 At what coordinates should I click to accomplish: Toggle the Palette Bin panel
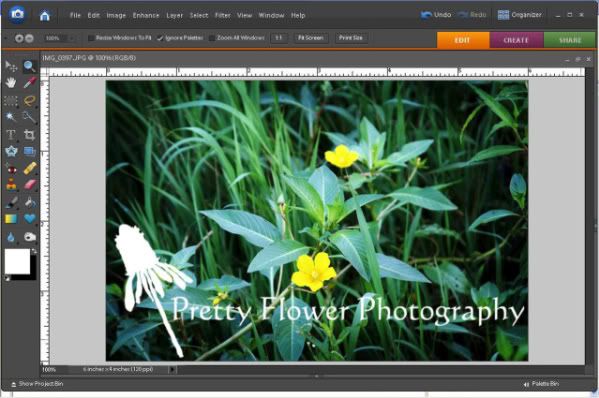(x=542, y=384)
